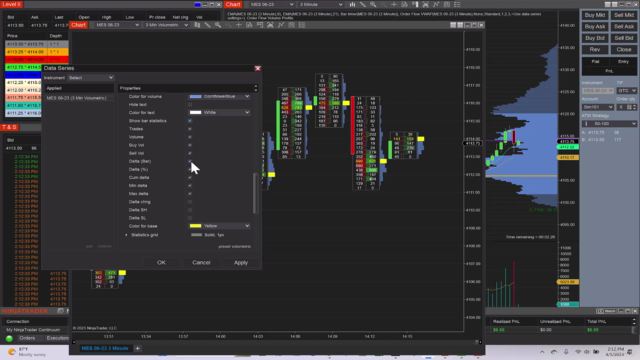Toggle Hide text checkbox
640x360 pixels.
[x=190, y=104]
